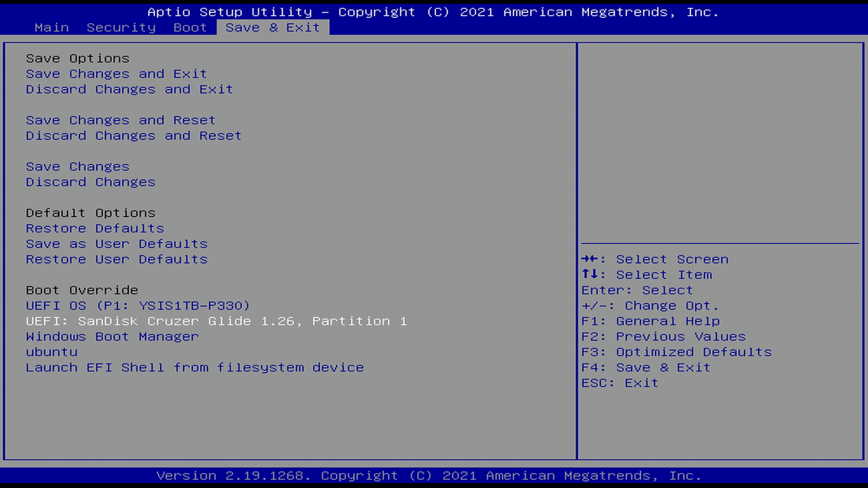The image size is (868, 488).
Task: Click the ESC: Exit hint
Action: tap(620, 383)
